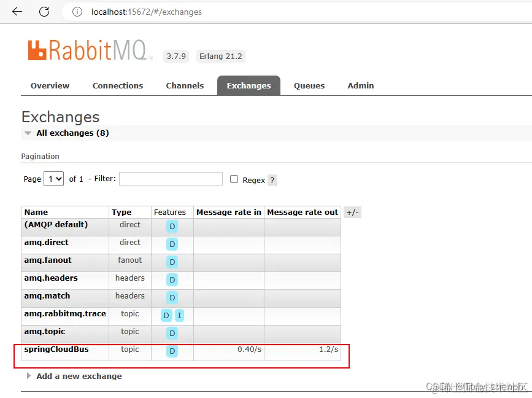Click the 1.2/s rate out value
The width and height of the screenshot is (532, 398).
[x=328, y=349]
